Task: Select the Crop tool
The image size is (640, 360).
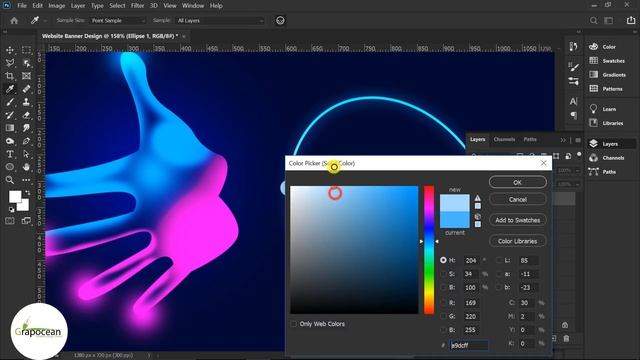Action: [x=10, y=76]
